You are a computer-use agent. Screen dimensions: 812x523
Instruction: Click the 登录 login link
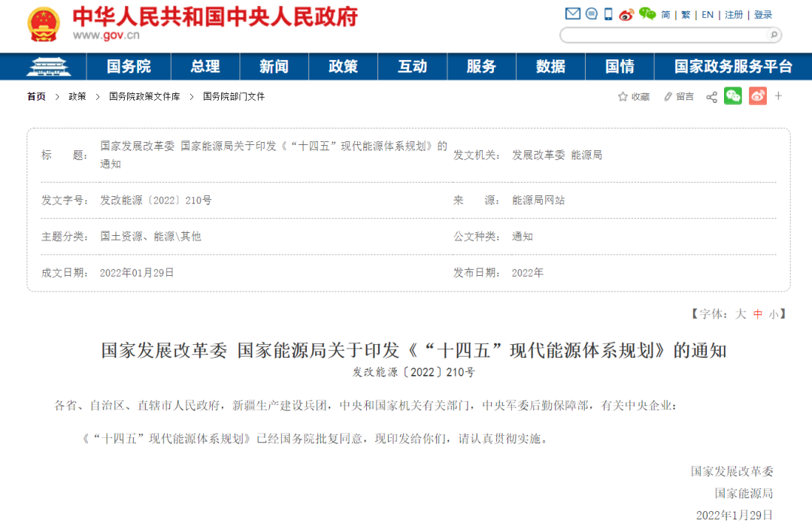pos(763,14)
